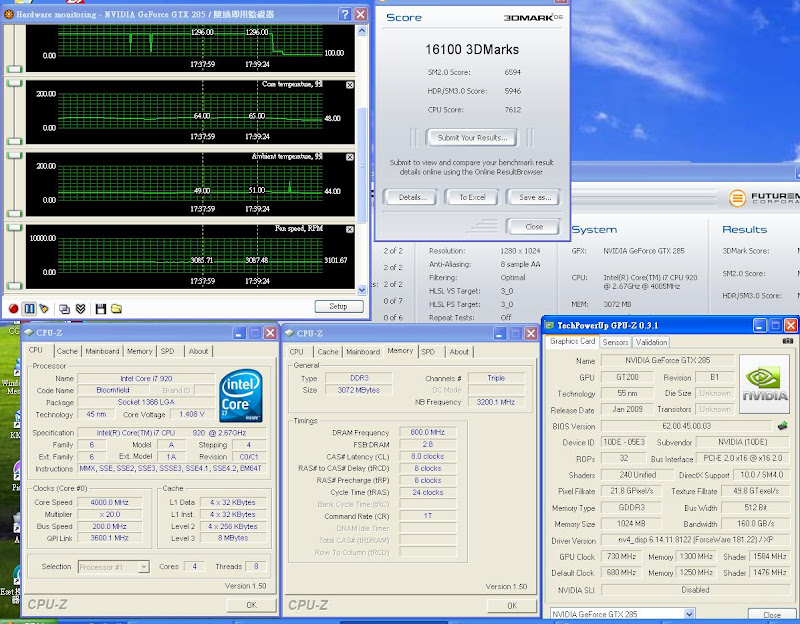Click the red record button in Hardware monitoring
Viewport: 800px width, 624px height.
pyautogui.click(x=14, y=308)
